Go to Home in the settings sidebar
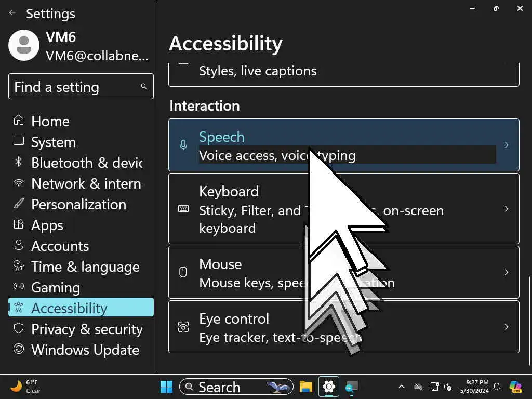 pos(81,121)
